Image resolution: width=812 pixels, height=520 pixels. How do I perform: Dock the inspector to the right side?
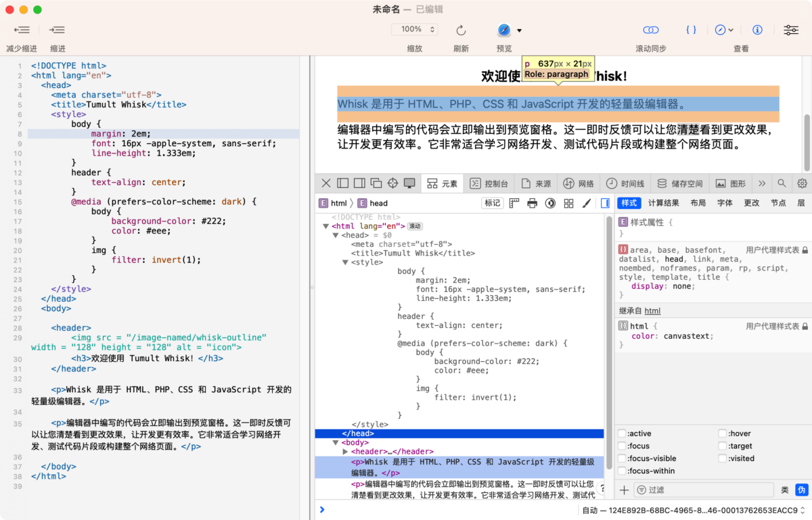[359, 183]
